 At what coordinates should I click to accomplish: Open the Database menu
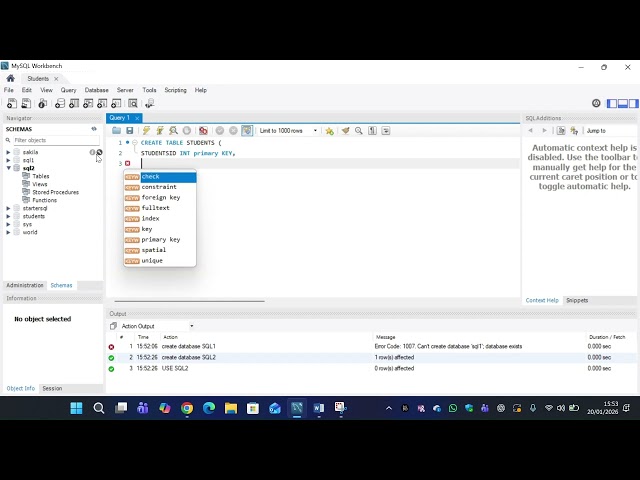[x=96, y=90]
